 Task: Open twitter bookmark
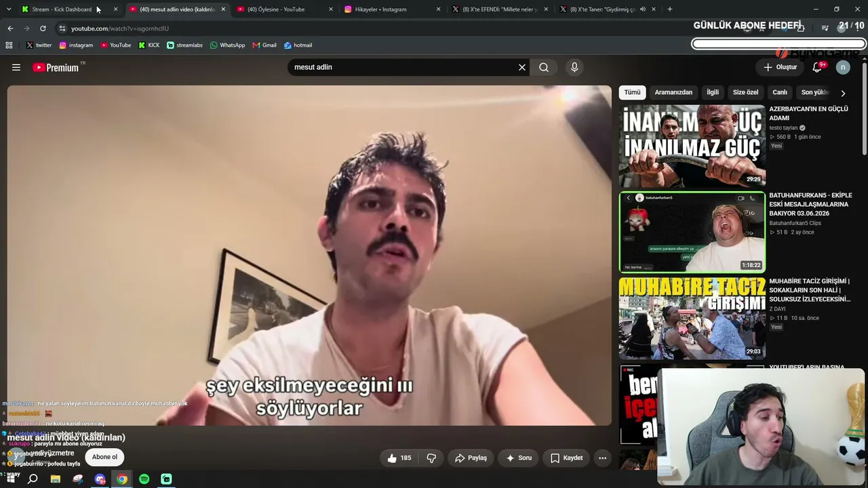click(x=39, y=45)
